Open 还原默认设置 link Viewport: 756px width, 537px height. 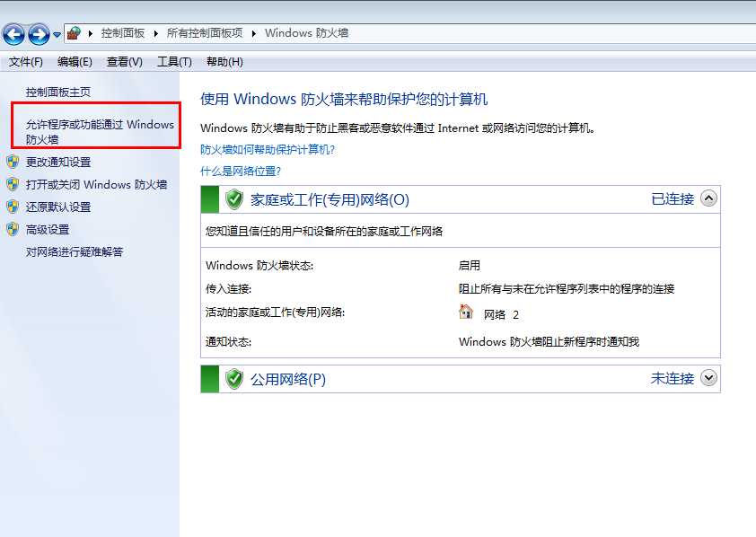coord(57,207)
